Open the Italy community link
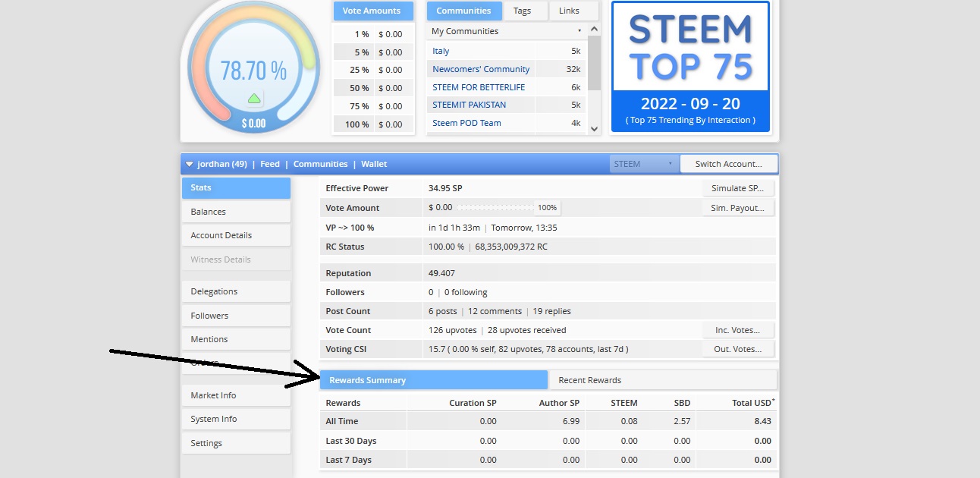 (x=441, y=51)
